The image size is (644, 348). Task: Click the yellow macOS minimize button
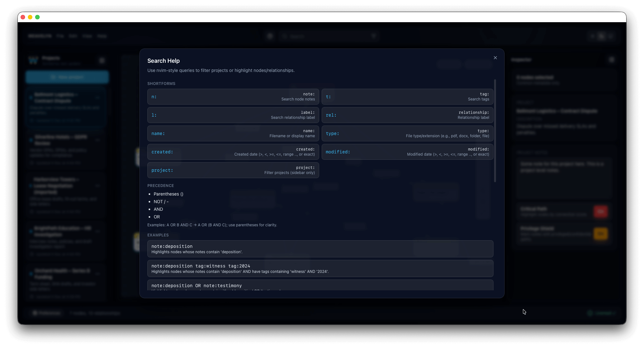tap(30, 17)
